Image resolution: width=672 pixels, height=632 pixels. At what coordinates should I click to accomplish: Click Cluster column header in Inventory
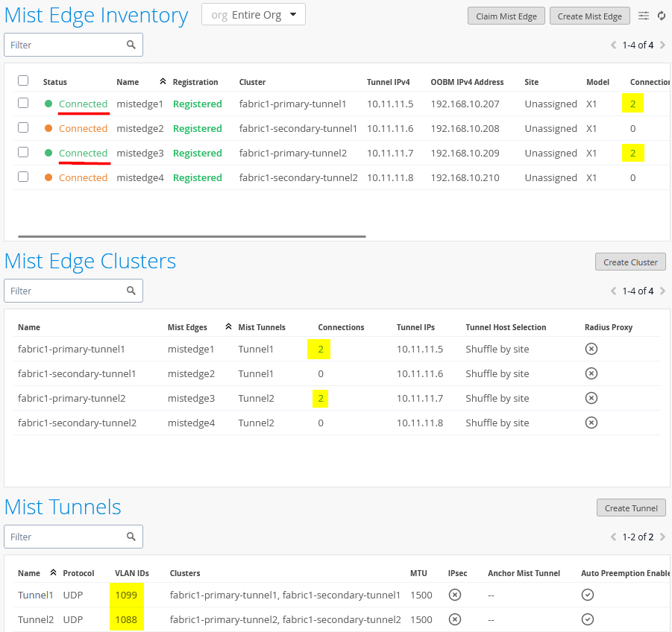[252, 82]
